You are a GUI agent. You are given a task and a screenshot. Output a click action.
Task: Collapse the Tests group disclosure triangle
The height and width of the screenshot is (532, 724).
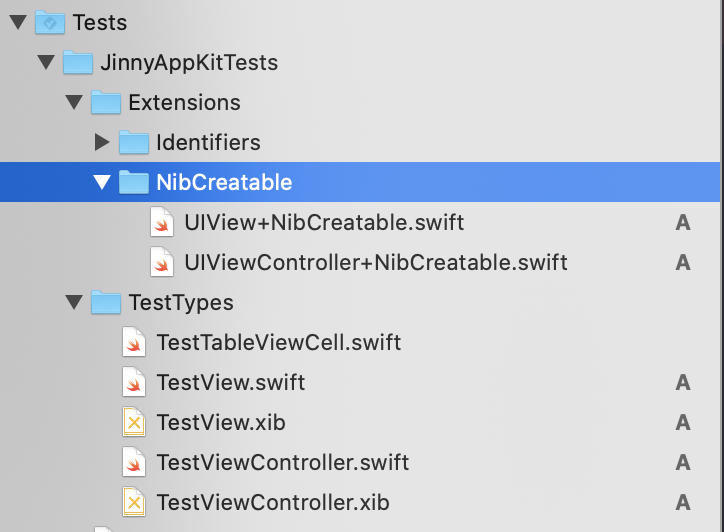[18, 22]
